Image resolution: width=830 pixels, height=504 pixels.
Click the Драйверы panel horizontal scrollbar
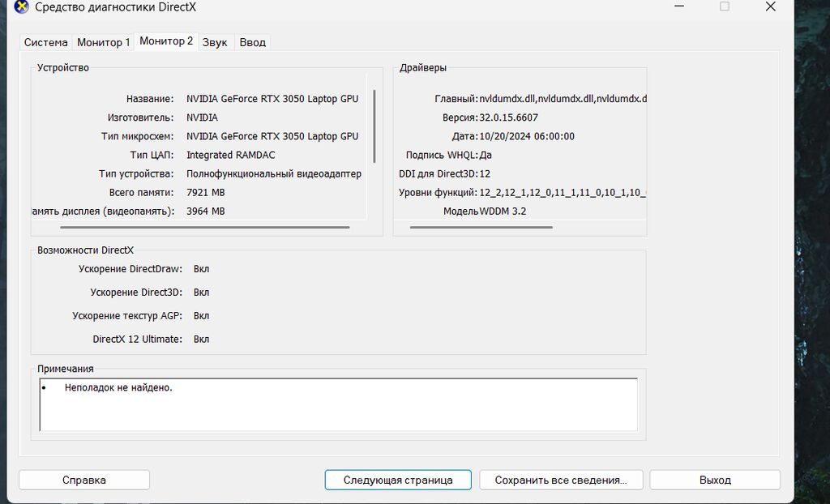coord(481,227)
